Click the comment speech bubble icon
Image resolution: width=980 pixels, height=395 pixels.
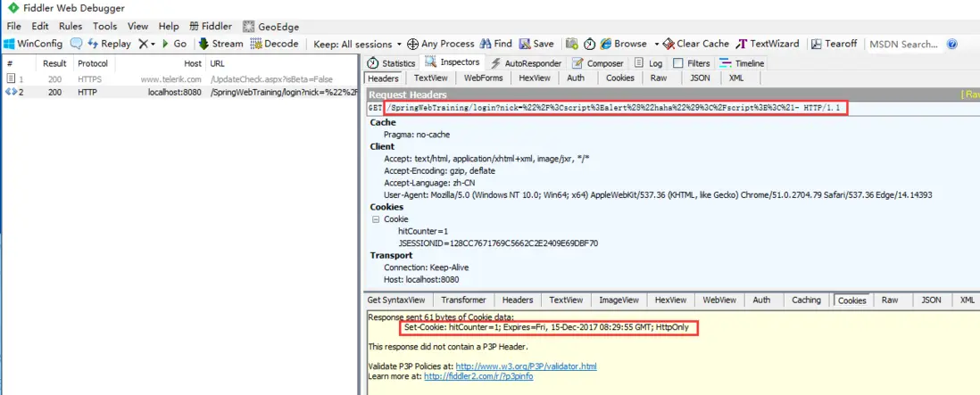click(76, 44)
